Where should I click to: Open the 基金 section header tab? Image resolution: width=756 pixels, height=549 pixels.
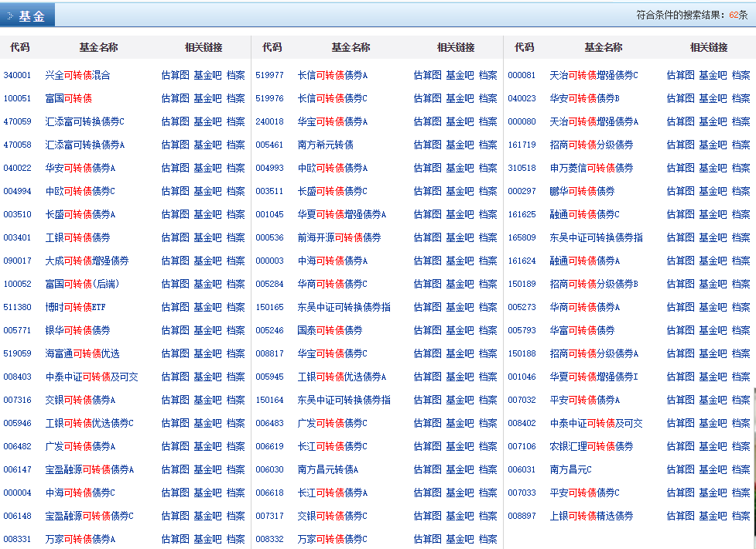[28, 15]
